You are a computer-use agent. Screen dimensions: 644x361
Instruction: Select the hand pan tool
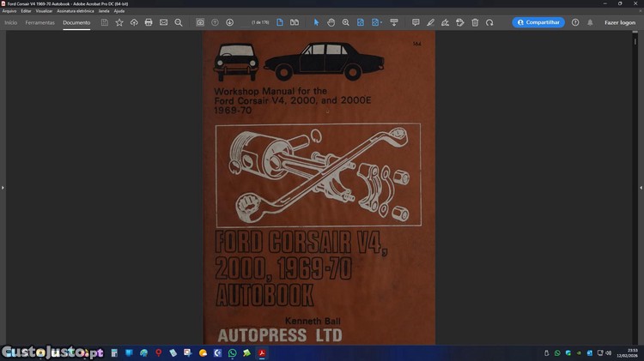(331, 22)
